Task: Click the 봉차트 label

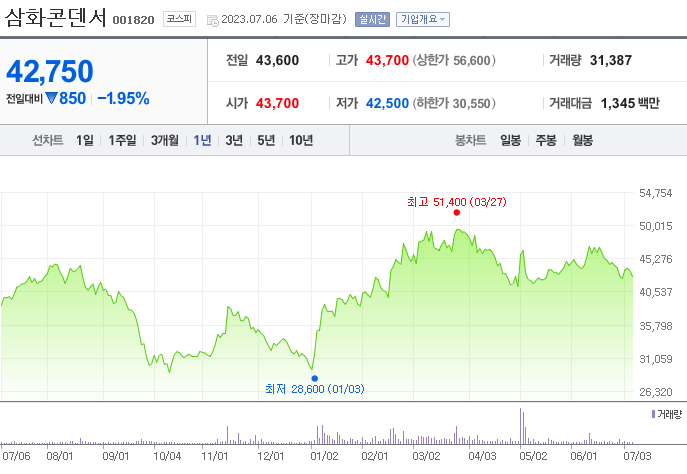Action: pos(471,140)
